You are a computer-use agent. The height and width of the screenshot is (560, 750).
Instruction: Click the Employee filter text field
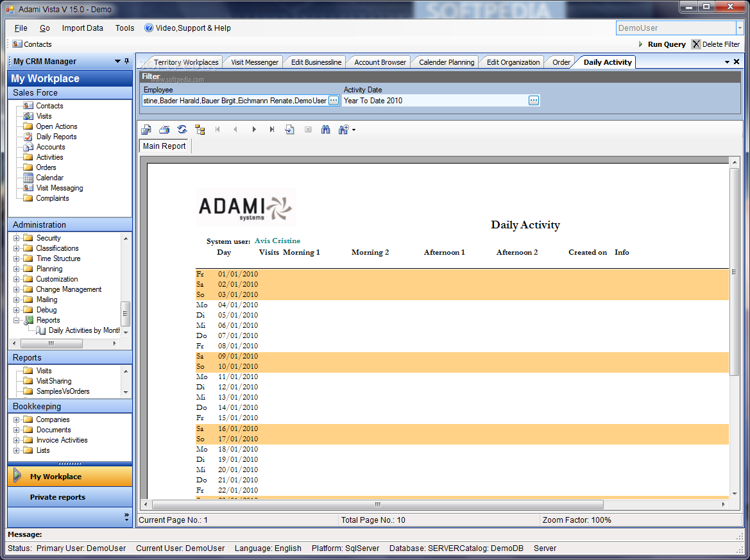tap(235, 101)
